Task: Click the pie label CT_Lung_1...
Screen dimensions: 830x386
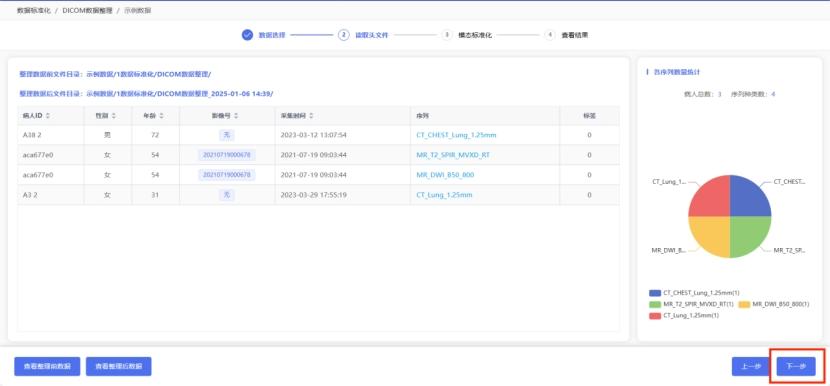Action: coord(669,181)
